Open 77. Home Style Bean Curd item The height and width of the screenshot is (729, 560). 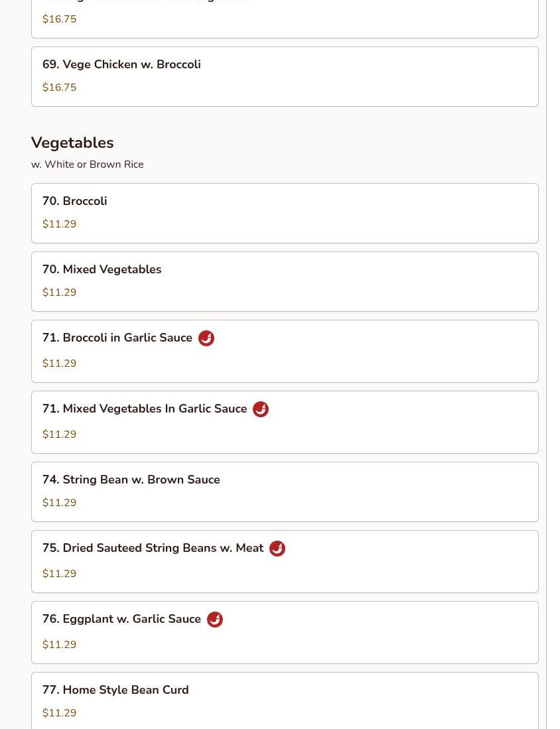click(x=285, y=700)
